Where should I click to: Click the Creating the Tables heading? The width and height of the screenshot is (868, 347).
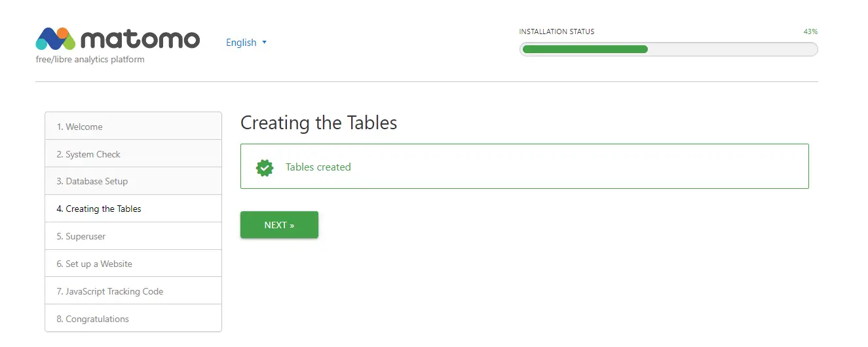(x=319, y=123)
